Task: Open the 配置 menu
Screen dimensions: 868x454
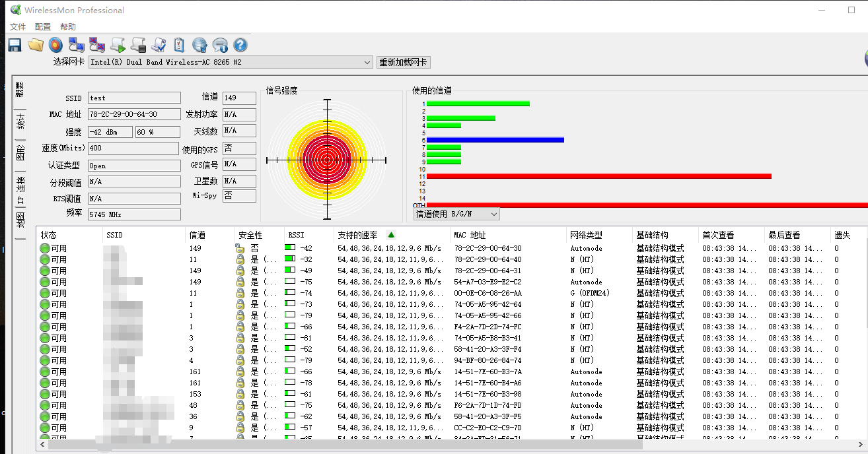Action: pos(43,27)
